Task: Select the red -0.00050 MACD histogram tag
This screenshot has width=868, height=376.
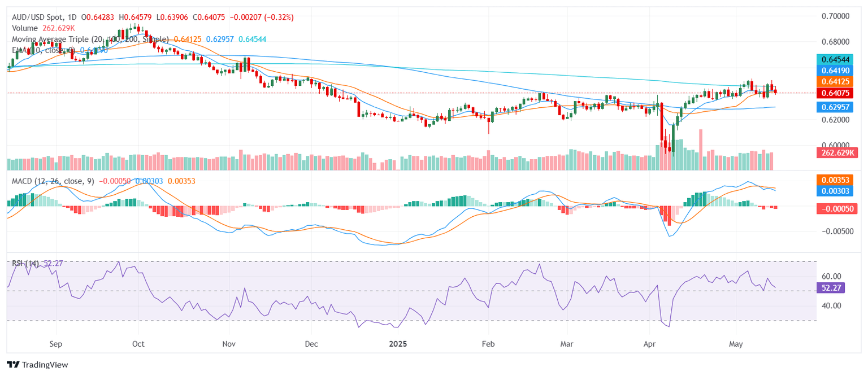Action: 837,209
